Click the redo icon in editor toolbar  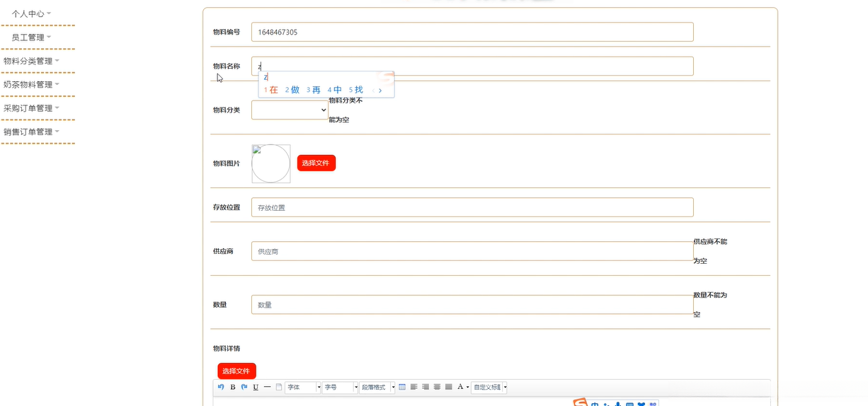pos(244,387)
